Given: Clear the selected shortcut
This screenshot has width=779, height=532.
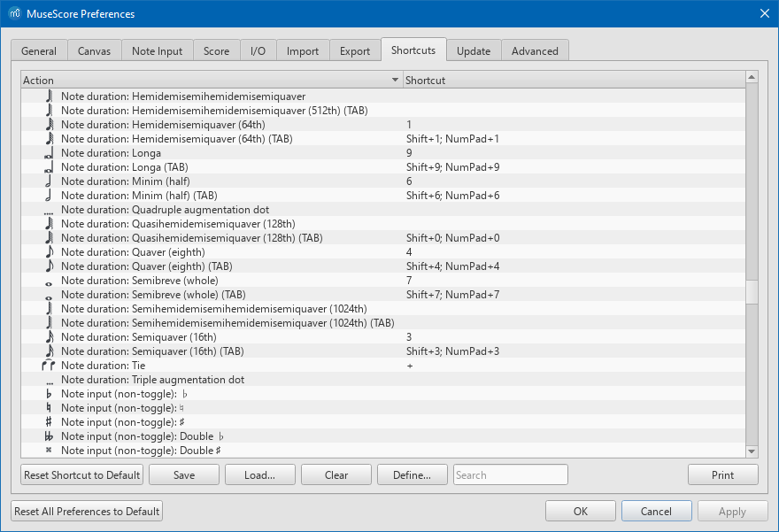Looking at the screenshot, I should [x=336, y=474].
